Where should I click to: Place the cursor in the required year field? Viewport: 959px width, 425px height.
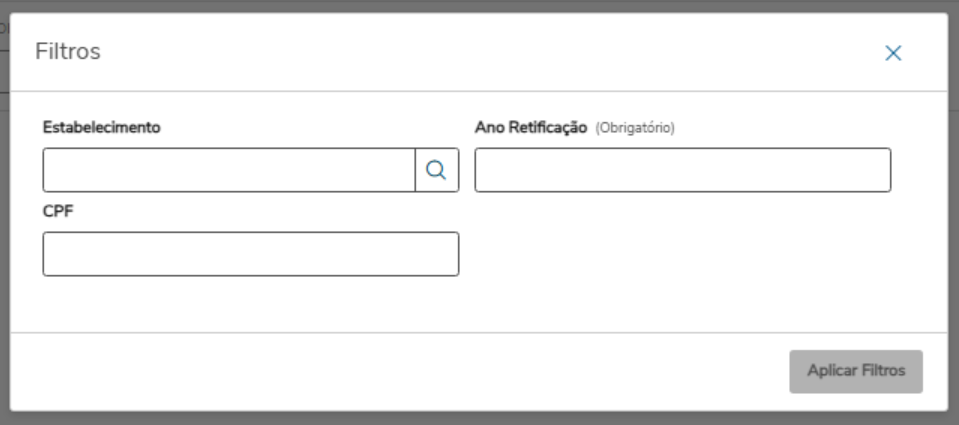(x=682, y=170)
